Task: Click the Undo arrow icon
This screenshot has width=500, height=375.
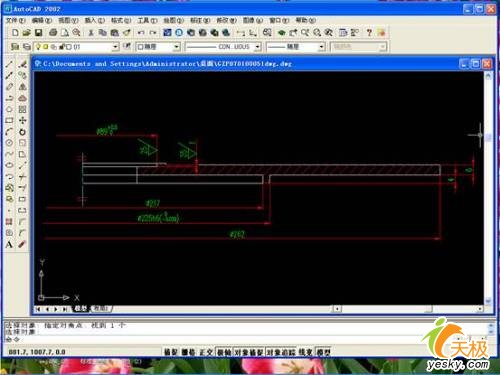Action: (141, 32)
